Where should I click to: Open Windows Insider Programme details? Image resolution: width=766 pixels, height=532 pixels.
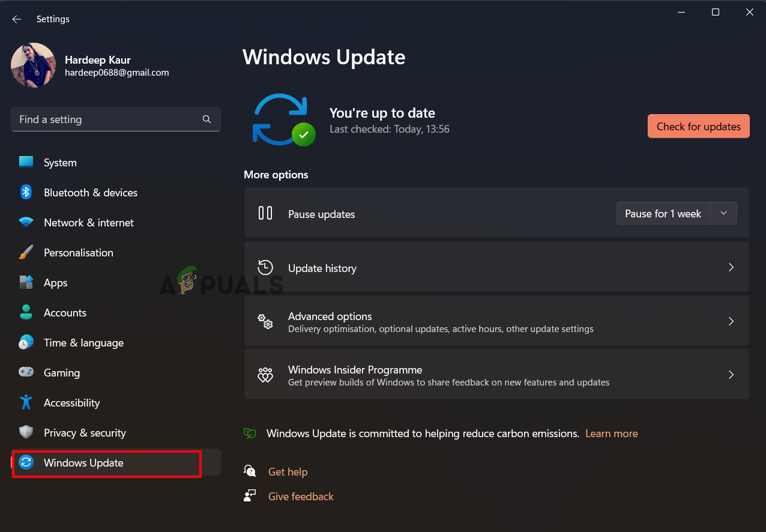[496, 374]
